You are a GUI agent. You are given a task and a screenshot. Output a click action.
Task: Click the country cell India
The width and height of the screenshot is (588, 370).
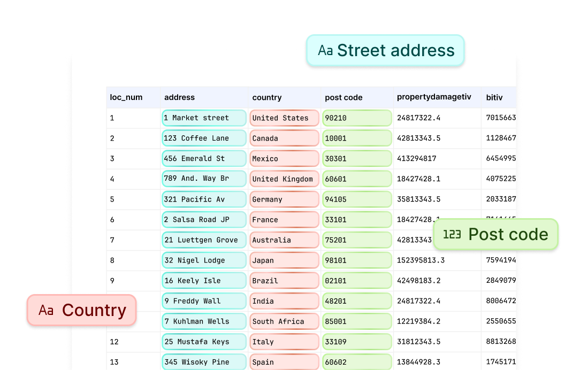click(284, 300)
